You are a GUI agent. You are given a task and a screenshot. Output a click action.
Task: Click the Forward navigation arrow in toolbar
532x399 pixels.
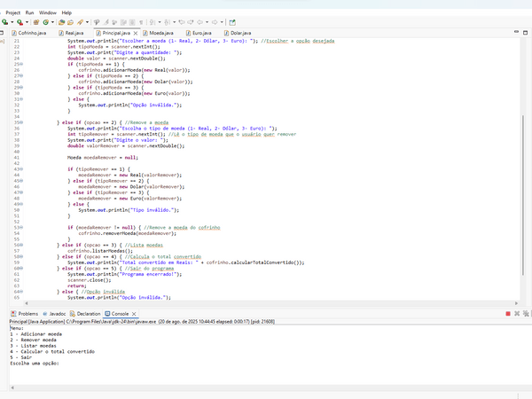(215, 21)
